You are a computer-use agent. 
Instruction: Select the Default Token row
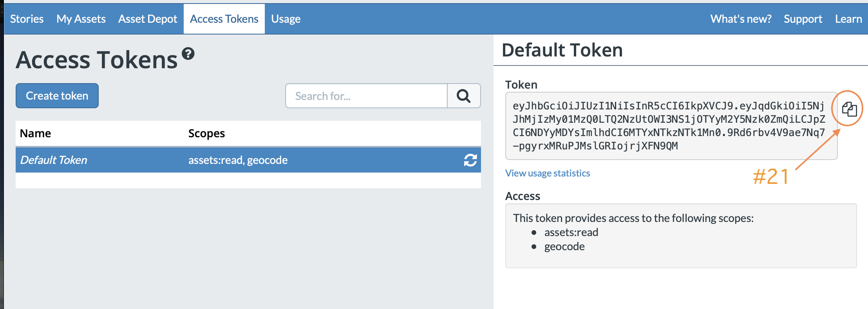pos(54,160)
